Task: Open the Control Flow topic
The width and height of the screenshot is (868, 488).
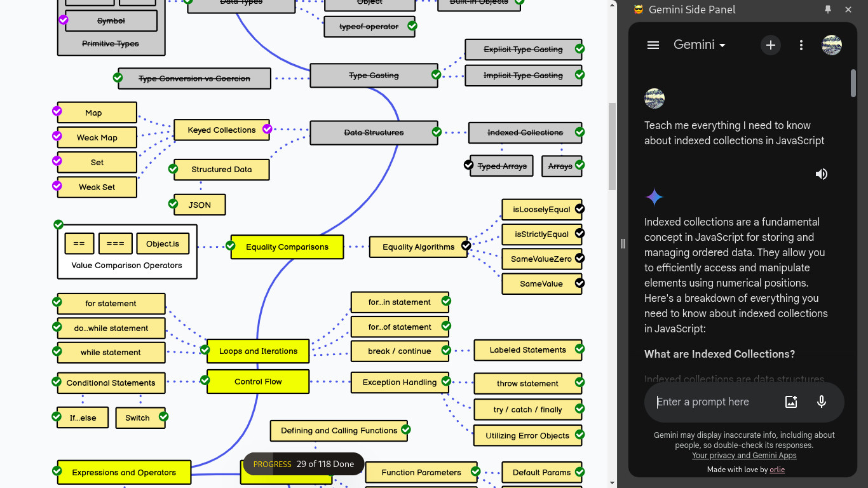Action: pyautogui.click(x=258, y=382)
